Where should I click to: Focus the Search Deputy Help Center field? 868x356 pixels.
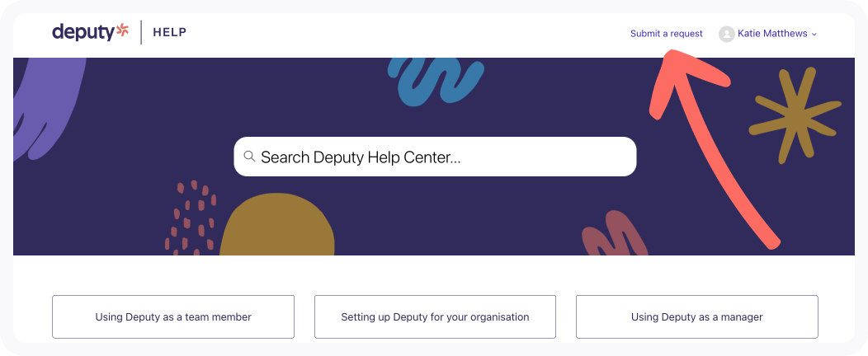[x=435, y=157]
